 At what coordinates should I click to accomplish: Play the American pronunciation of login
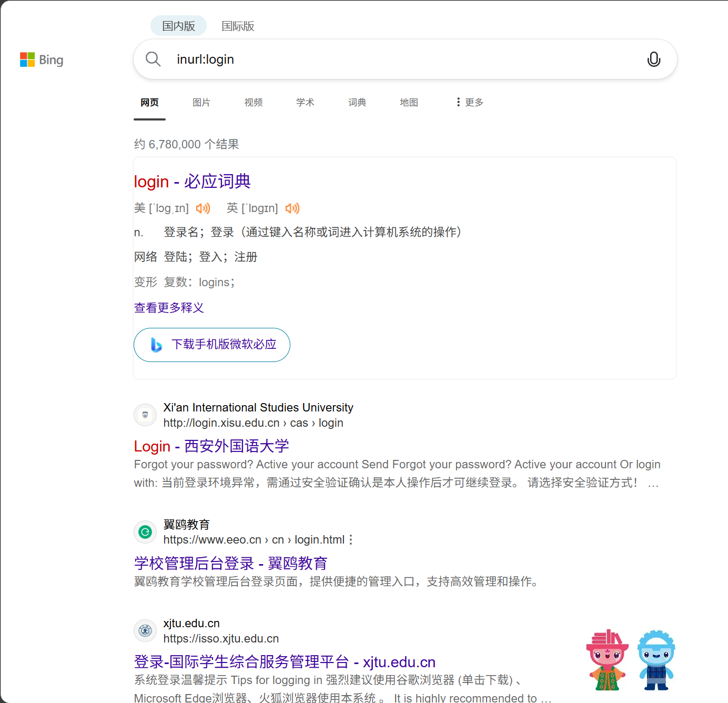point(203,208)
